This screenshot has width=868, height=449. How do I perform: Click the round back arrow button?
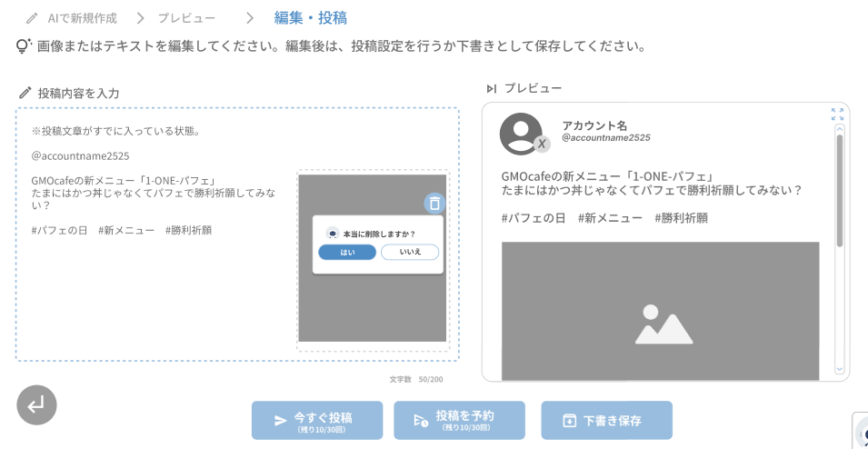36,405
